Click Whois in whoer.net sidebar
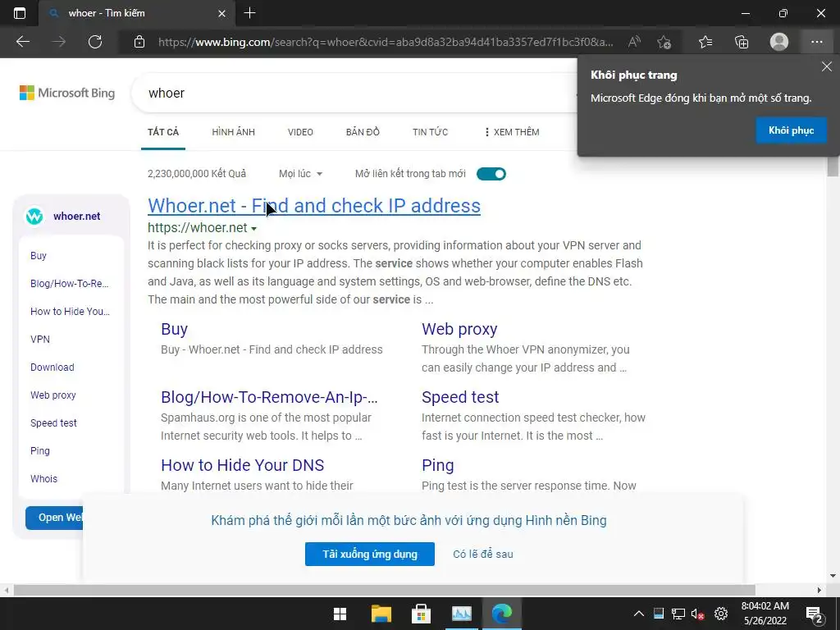This screenshot has height=630, width=840. [x=44, y=478]
